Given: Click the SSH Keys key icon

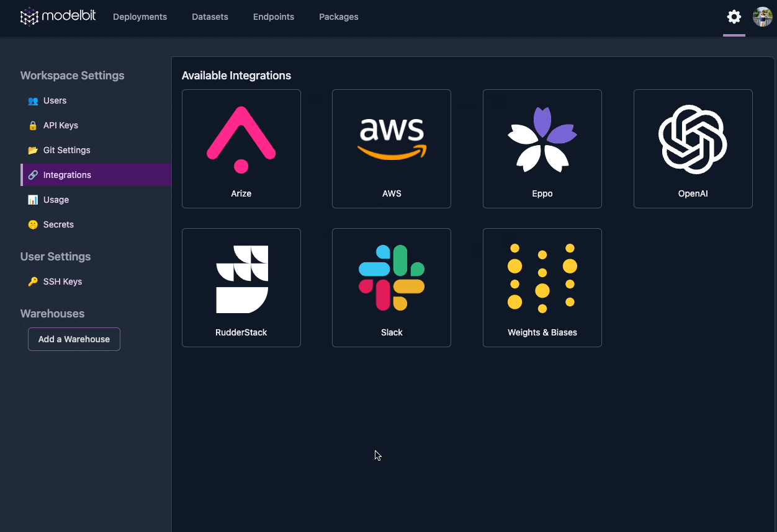Looking at the screenshot, I should coord(33,282).
